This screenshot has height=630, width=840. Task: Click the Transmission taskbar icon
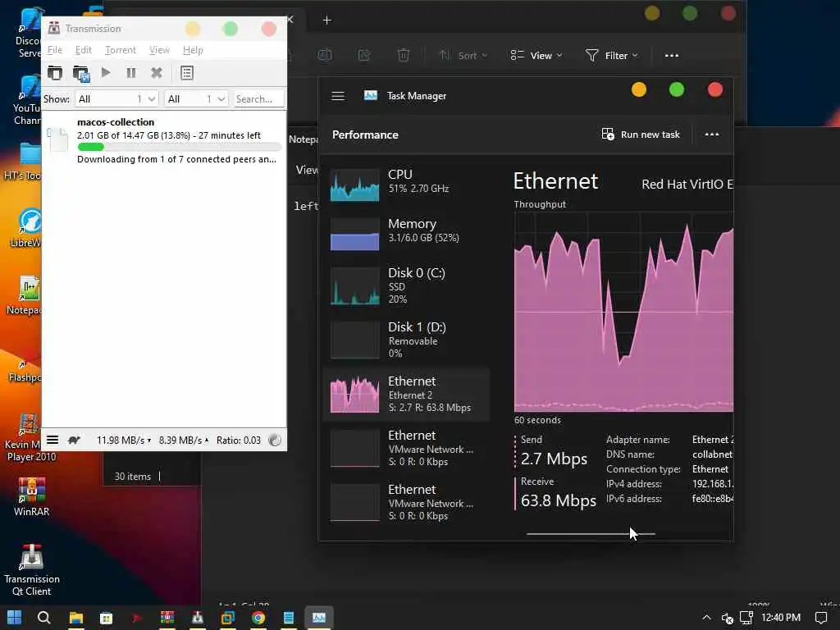(x=198, y=618)
